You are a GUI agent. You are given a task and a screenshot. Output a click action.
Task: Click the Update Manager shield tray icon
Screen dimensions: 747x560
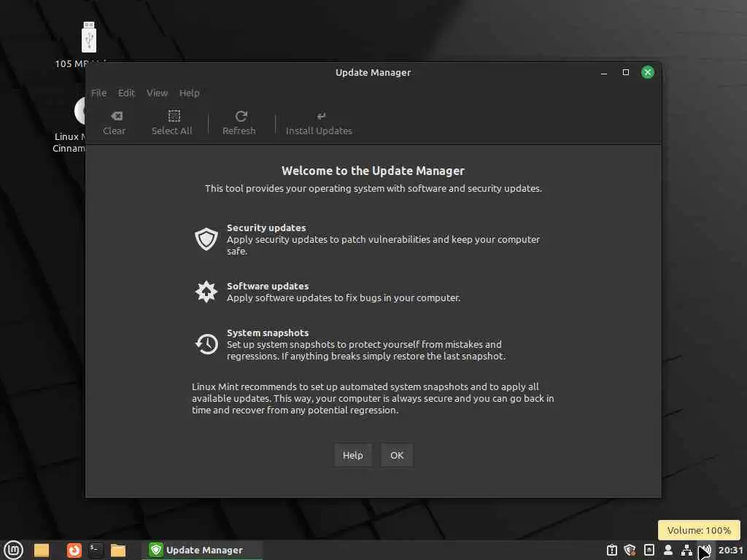630,551
